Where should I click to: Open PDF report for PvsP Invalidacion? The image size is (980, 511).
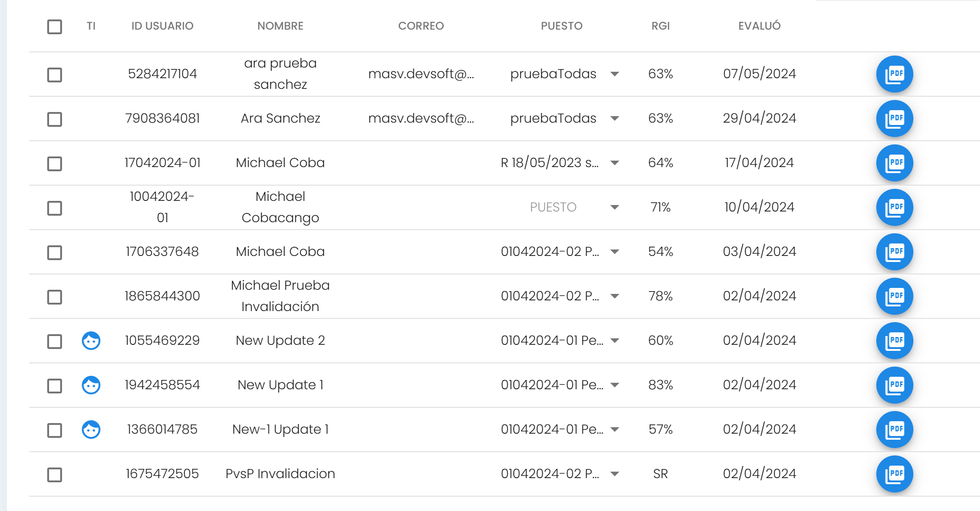[894, 474]
